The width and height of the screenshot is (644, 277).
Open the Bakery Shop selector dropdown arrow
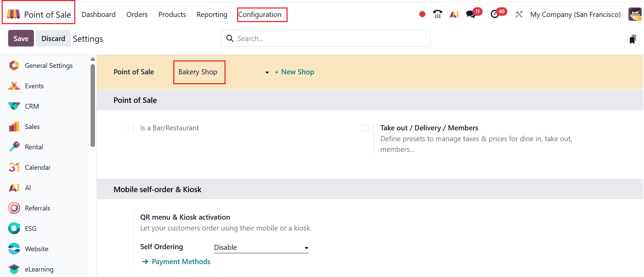point(267,72)
